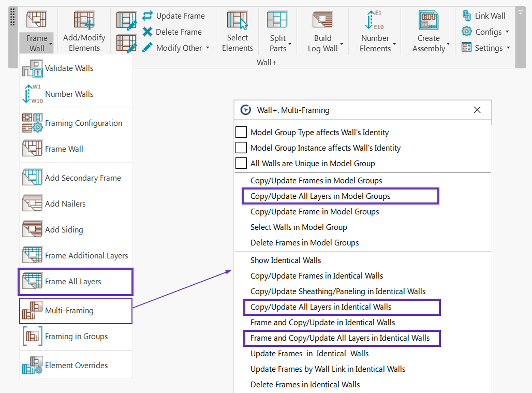Click the Delete Frame X icon
532x393 pixels.
click(x=147, y=32)
